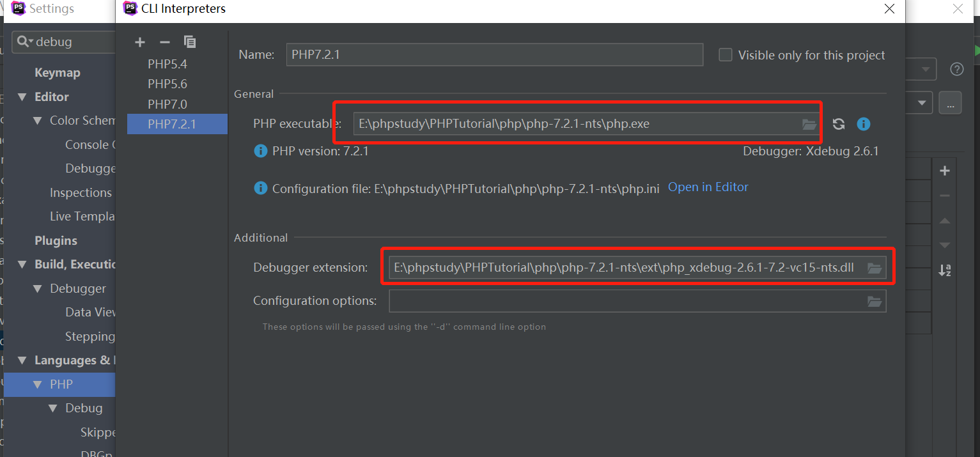Click the minus icon in Settings right panel
Image resolution: width=980 pixels, height=457 pixels.
[x=945, y=196]
